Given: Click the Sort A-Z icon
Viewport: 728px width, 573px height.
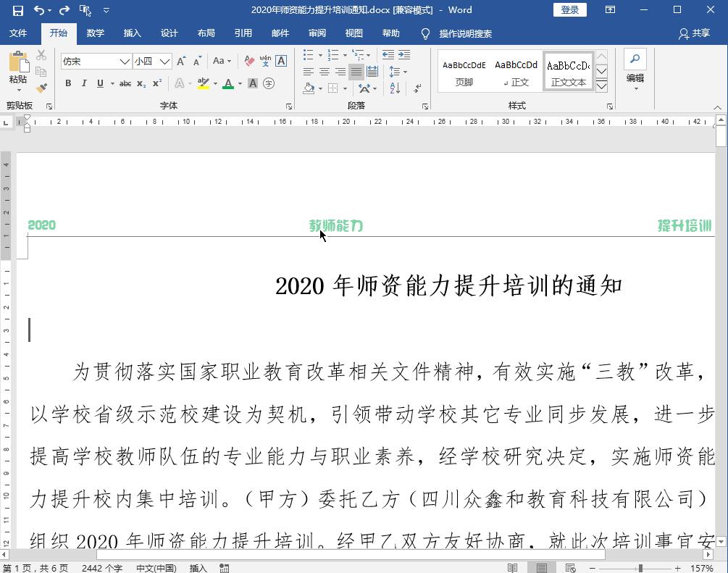Looking at the screenshot, I should pos(395,88).
